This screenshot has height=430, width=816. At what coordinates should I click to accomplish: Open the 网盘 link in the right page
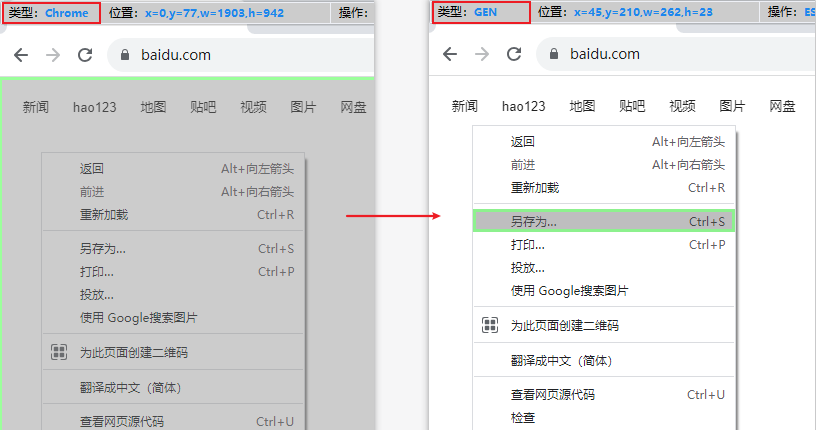782,106
